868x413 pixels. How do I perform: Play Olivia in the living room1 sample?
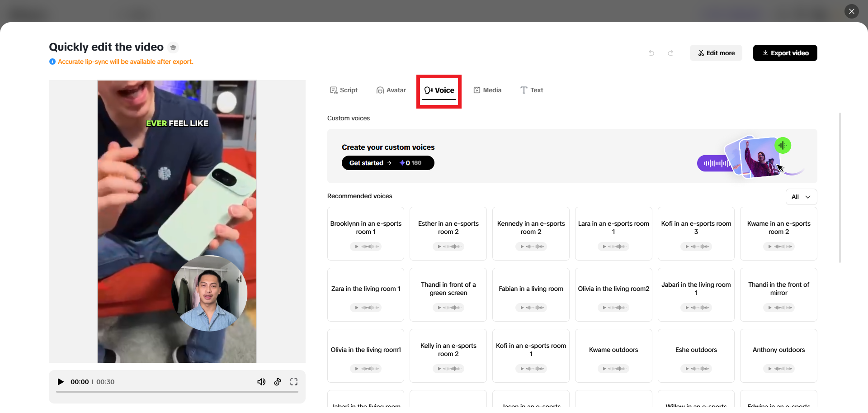(x=366, y=369)
